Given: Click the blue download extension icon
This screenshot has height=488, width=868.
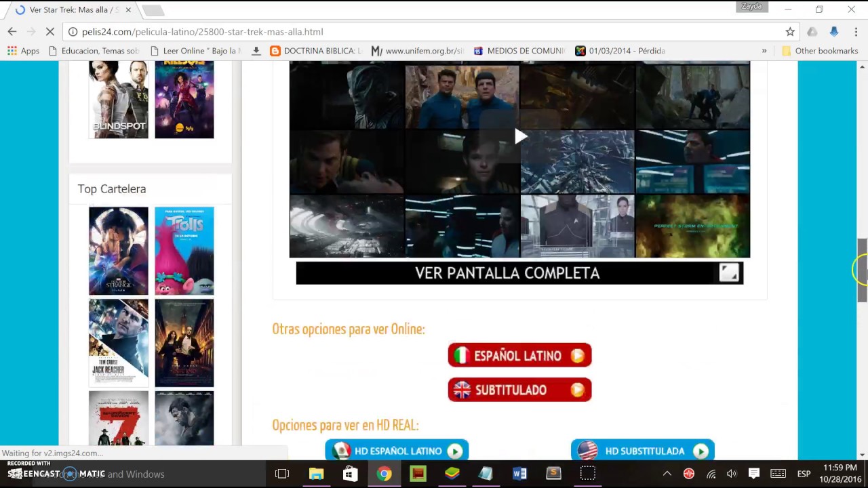Looking at the screenshot, I should pyautogui.click(x=834, y=32).
